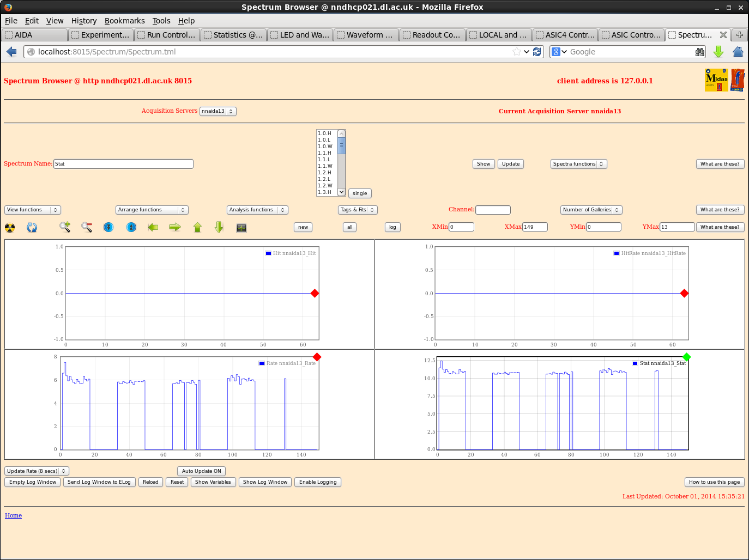The height and width of the screenshot is (560, 749).
Task: Click the Rate nnaida13_Rate legend swatch
Action: (x=262, y=363)
